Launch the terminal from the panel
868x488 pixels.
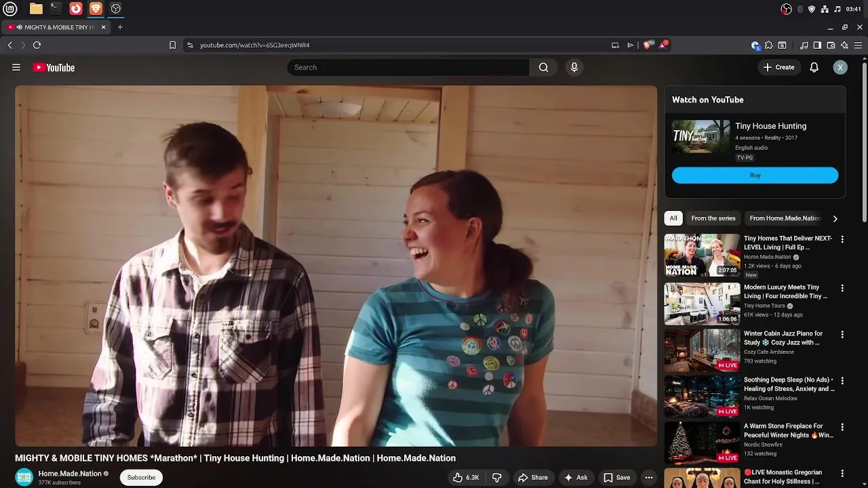click(56, 9)
